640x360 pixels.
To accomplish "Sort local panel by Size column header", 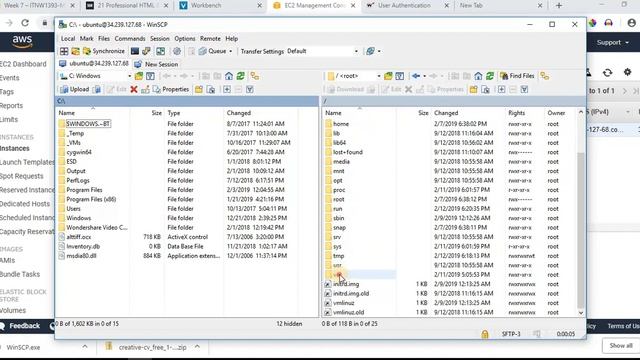I will click(x=147, y=113).
